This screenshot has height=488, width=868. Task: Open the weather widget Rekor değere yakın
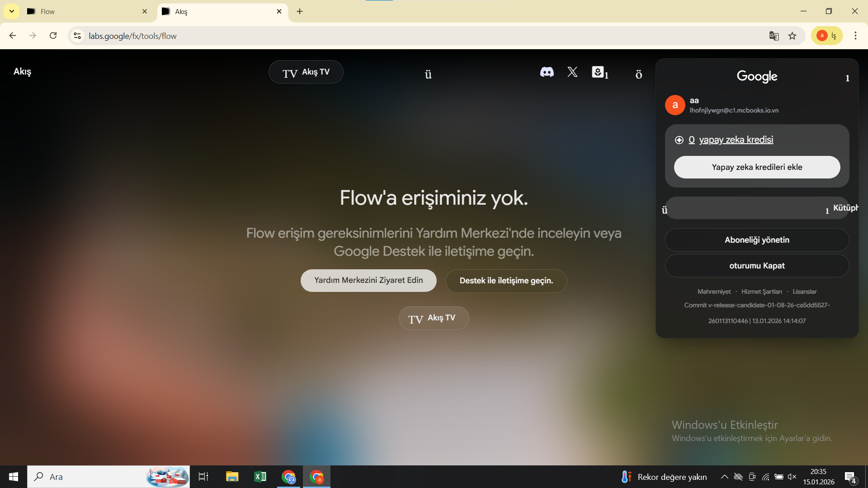(x=664, y=477)
